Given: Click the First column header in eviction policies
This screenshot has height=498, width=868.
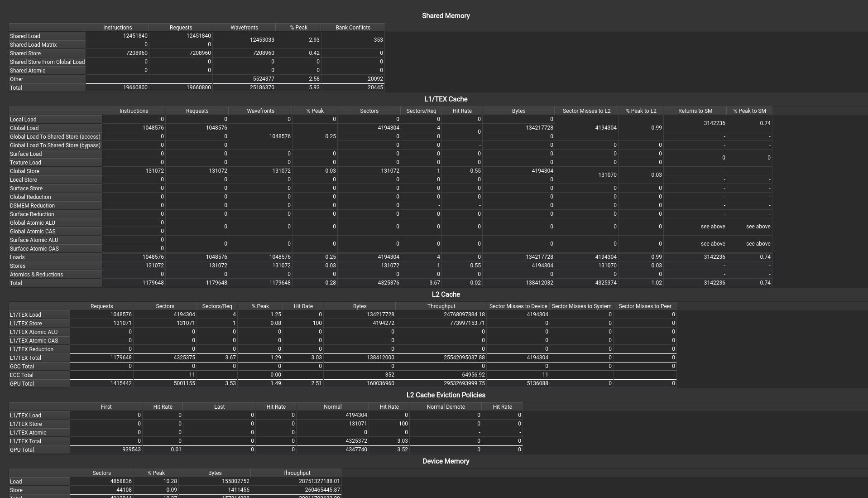Looking at the screenshot, I should pos(106,407).
